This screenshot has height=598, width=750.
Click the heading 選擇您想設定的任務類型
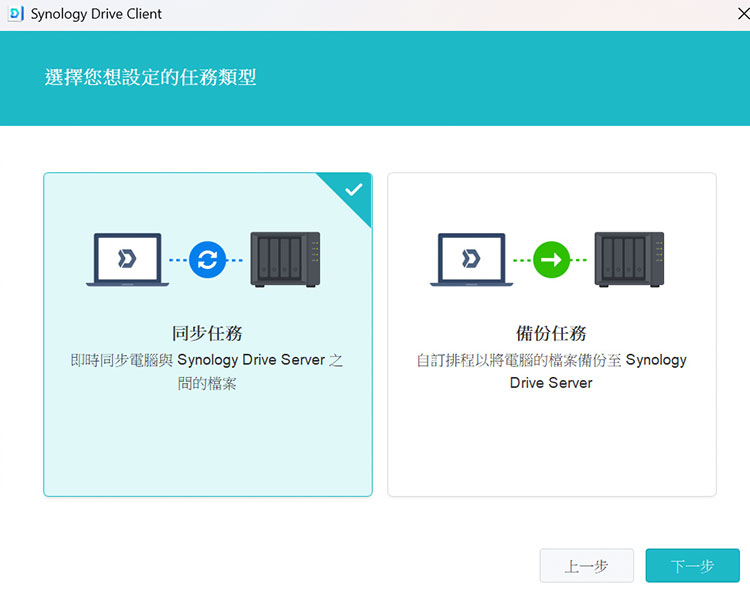click(x=151, y=77)
